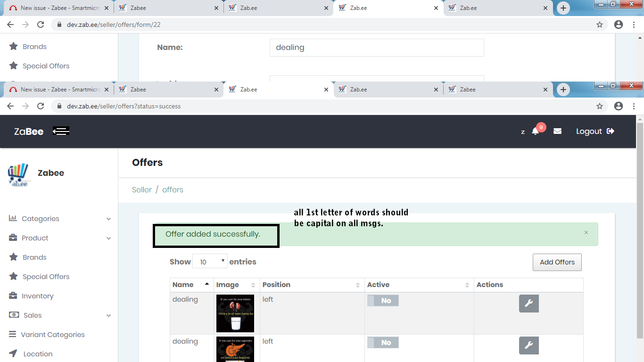
Task: Open the profile avatar in the upper browser window
Action: click(x=619, y=25)
